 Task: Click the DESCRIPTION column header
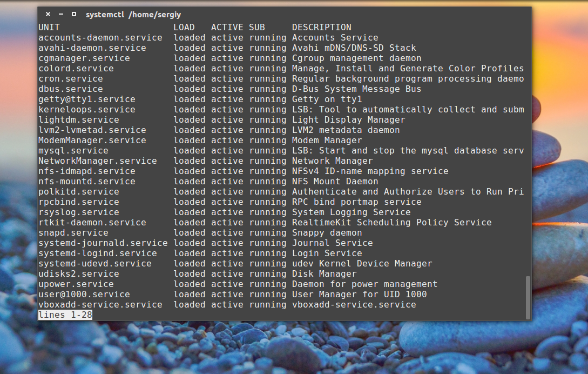tap(321, 27)
